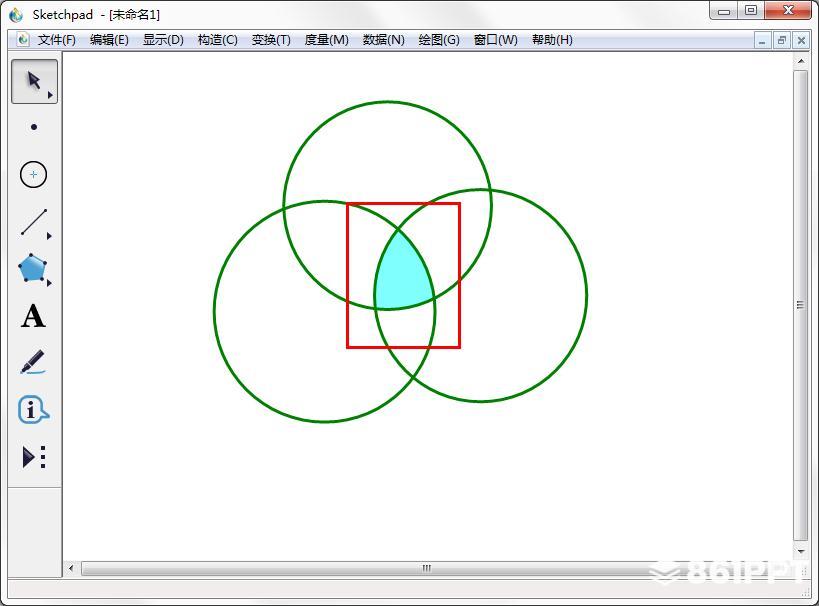Open the 数据(N) menu
819x606 pixels.
[x=384, y=40]
